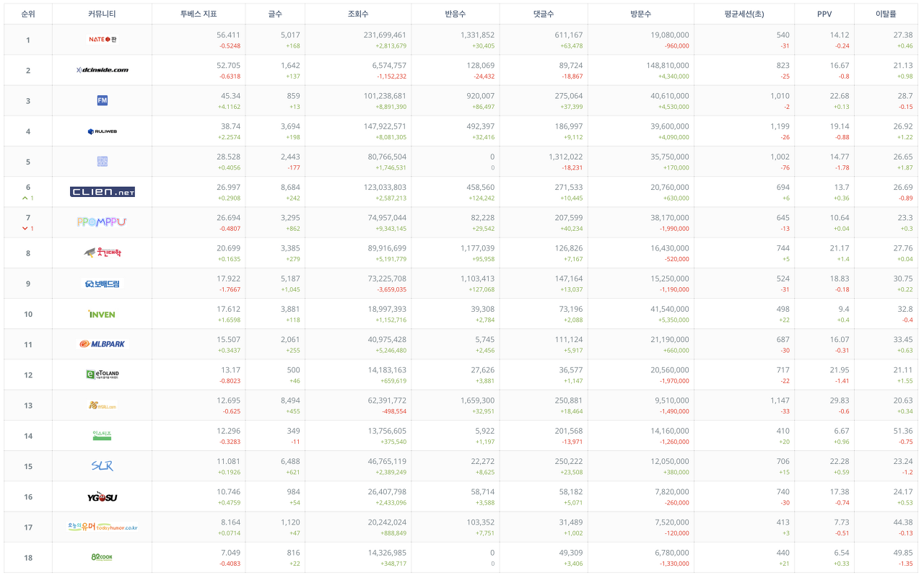Click the colorful PPOMPPU logo

click(x=102, y=222)
